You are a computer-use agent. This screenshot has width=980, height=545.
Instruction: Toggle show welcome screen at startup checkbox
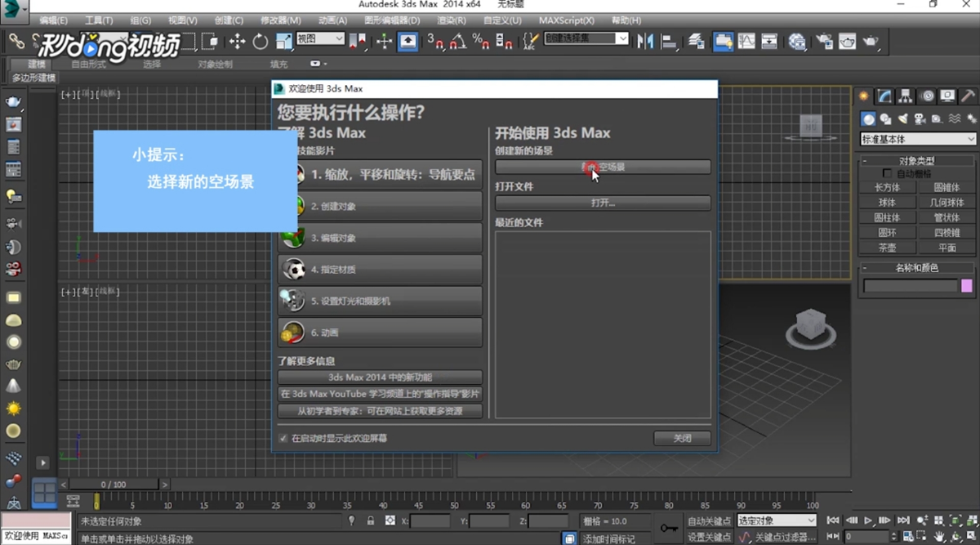tap(283, 438)
